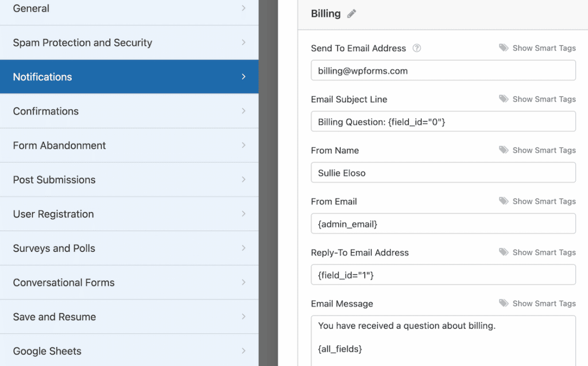The image size is (588, 366).
Task: Open the User Registration settings
Action: pyautogui.click(x=129, y=213)
